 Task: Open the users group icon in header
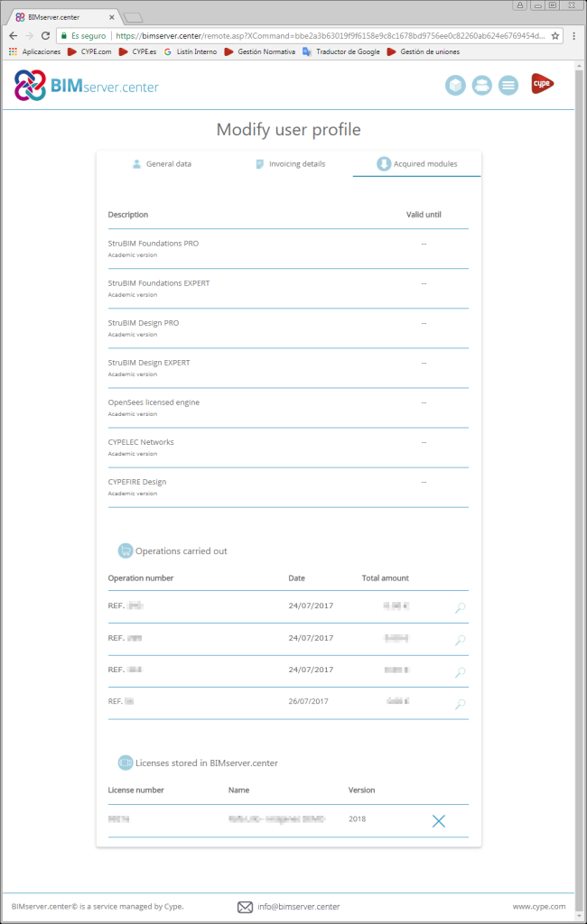point(482,86)
